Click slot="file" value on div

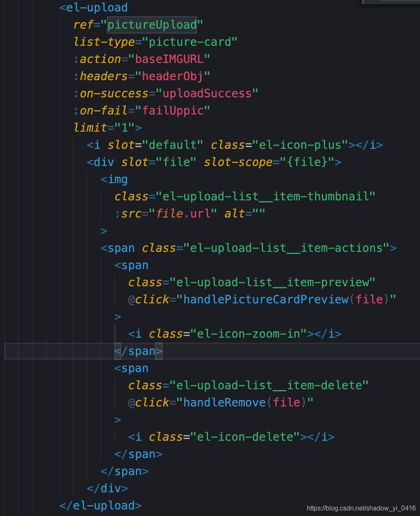176,162
